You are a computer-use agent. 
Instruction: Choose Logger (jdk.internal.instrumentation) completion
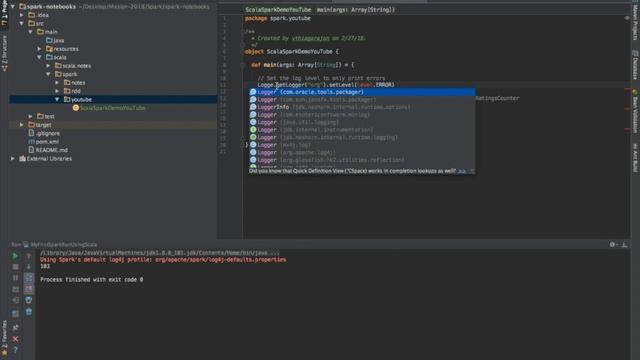362,130
